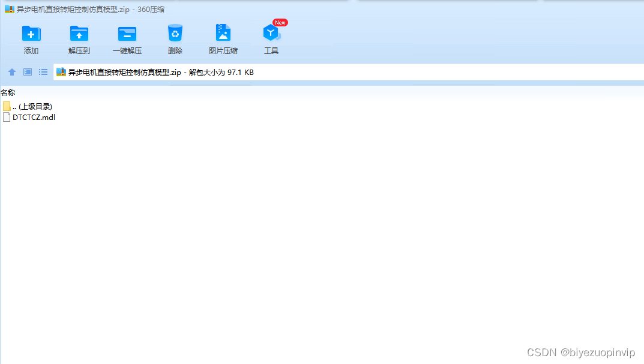Select the 添加 (Add) toolbar icon
Image resolution: width=644 pixels, height=364 pixels.
click(x=31, y=37)
